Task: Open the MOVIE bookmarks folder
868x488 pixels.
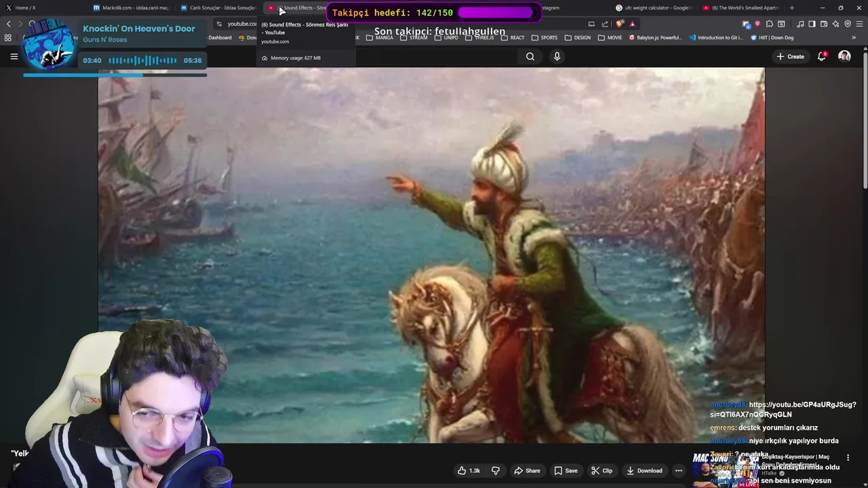Action: tap(610, 38)
